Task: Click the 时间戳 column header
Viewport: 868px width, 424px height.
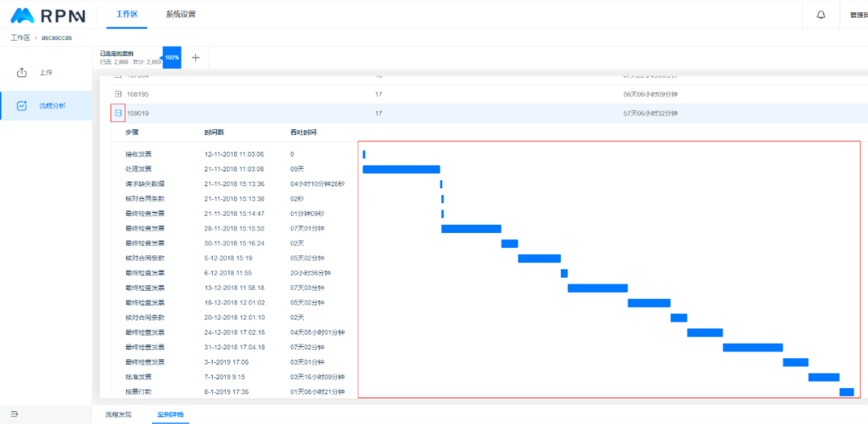Action: (x=215, y=132)
